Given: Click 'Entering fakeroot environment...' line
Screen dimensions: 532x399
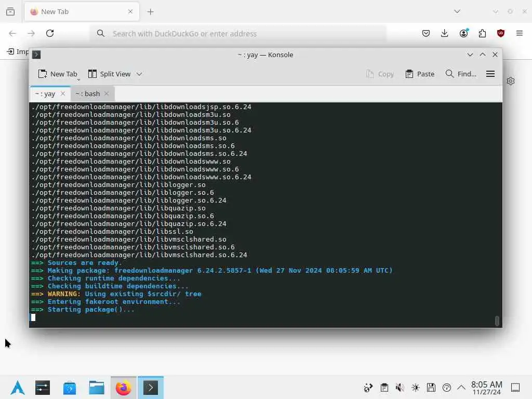Looking at the screenshot, I should [x=105, y=302].
